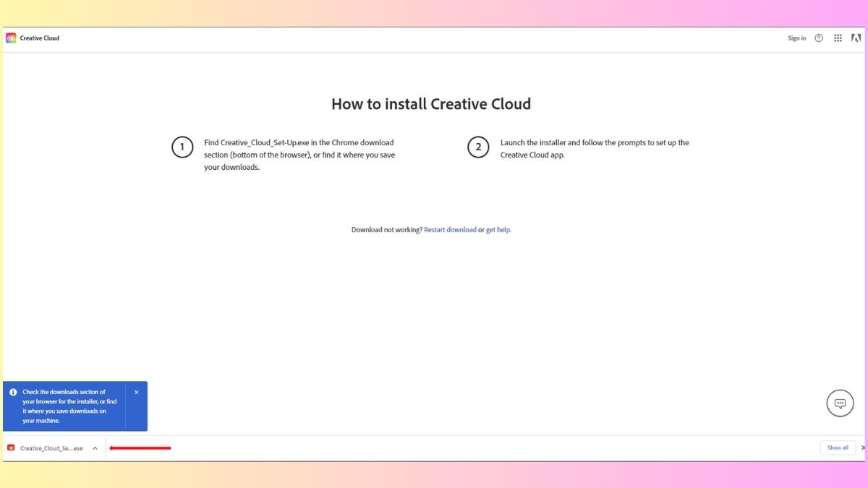Click the get help link
This screenshot has height=488, width=868.
[497, 229]
